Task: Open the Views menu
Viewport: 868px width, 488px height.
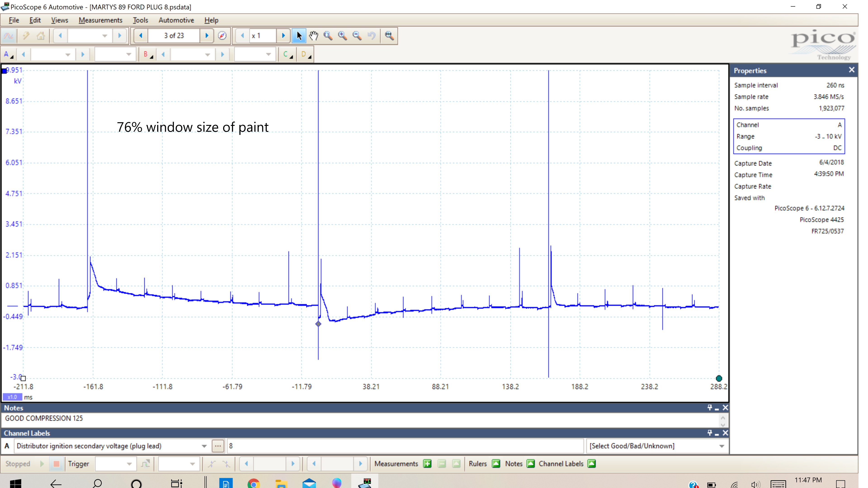Action: 60,20
